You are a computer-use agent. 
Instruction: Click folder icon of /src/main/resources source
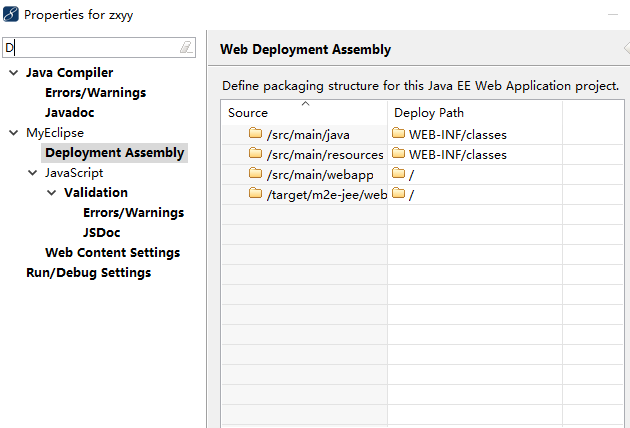point(255,153)
